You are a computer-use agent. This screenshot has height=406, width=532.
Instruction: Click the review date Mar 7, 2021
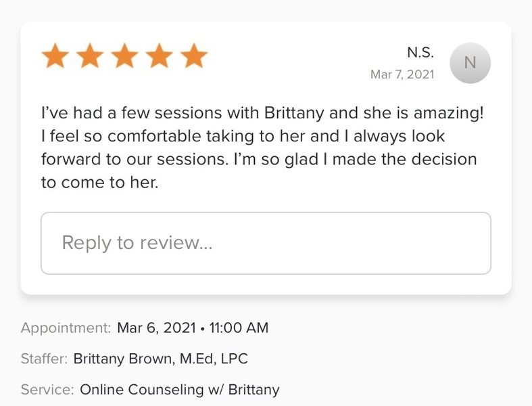click(x=402, y=74)
